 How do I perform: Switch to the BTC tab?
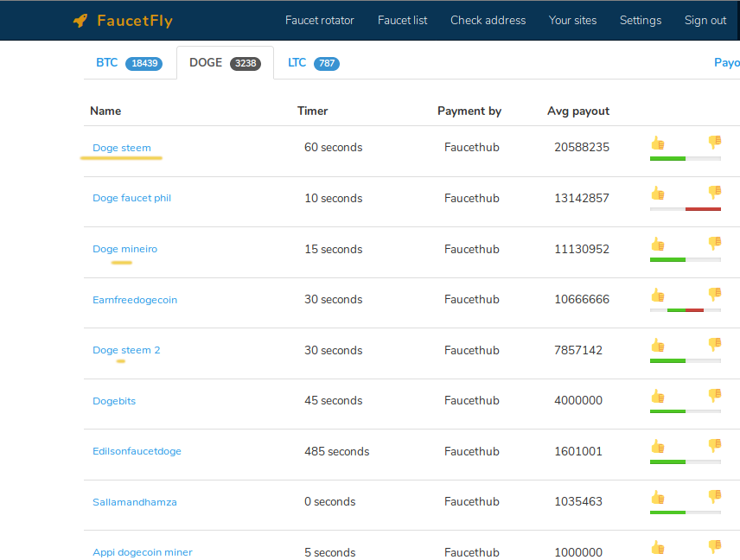(x=130, y=63)
